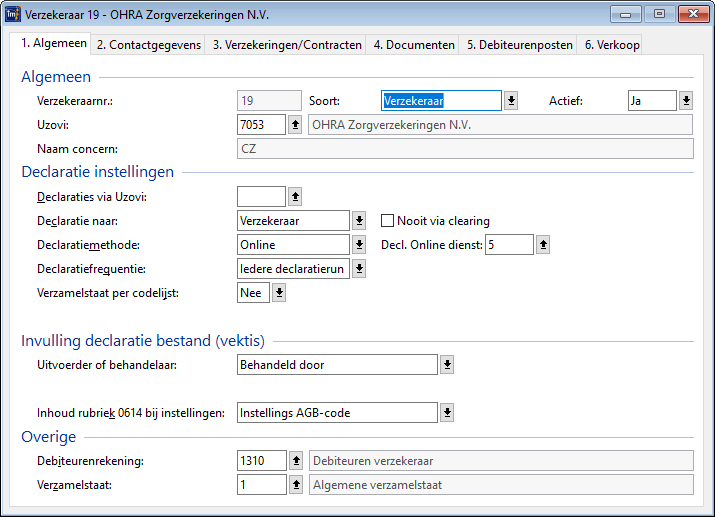Click the Overige section heading
Viewport: 715px width, 517px height.
(49, 437)
